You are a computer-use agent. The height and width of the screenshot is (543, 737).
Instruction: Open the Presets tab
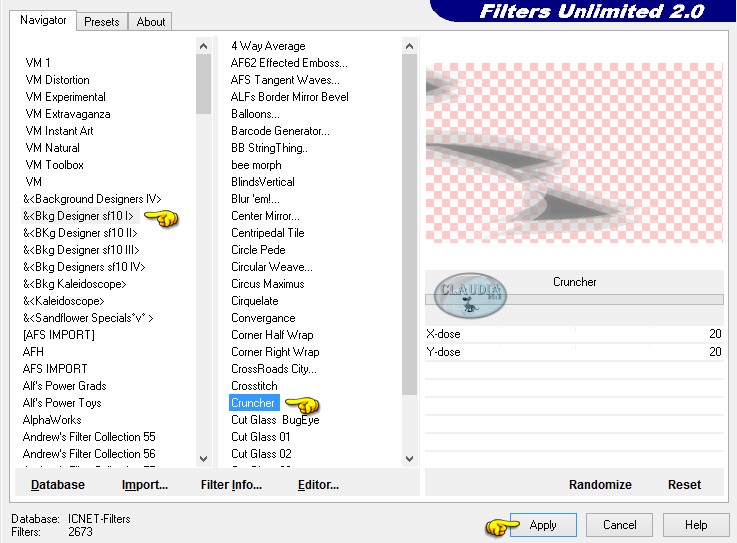pos(102,22)
